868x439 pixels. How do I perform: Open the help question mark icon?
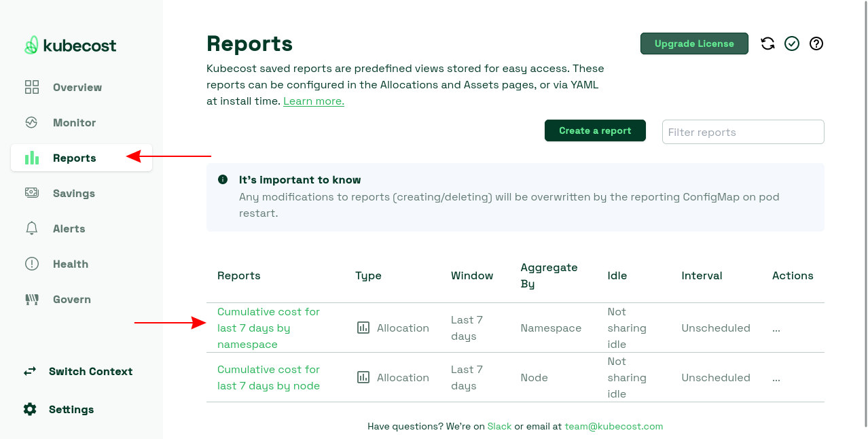click(x=816, y=43)
